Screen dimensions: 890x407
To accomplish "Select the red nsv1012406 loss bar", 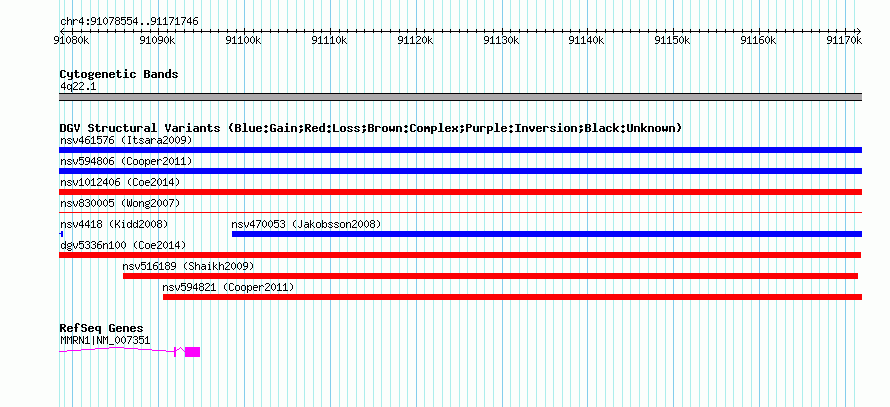I will [460, 192].
